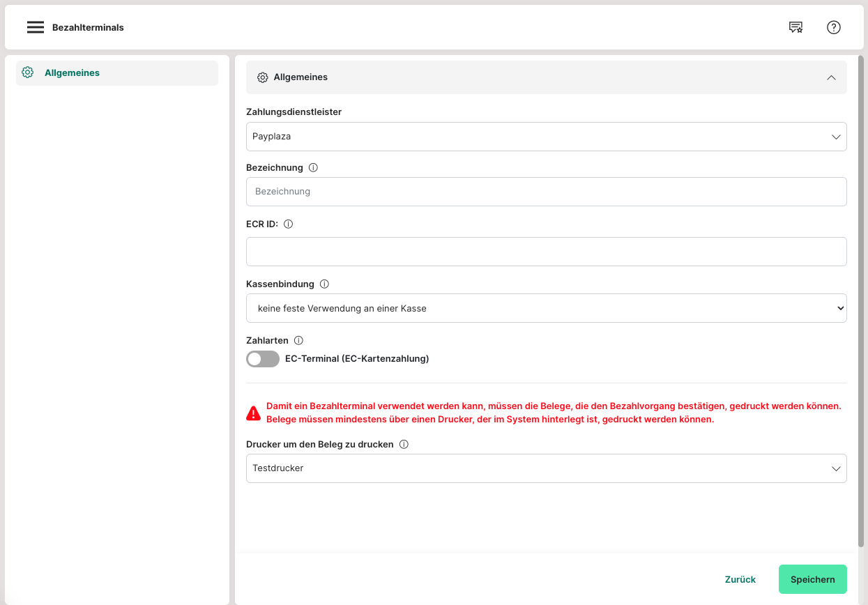Click info icon next to Bezeichnung
The image size is (868, 605).
(x=313, y=168)
